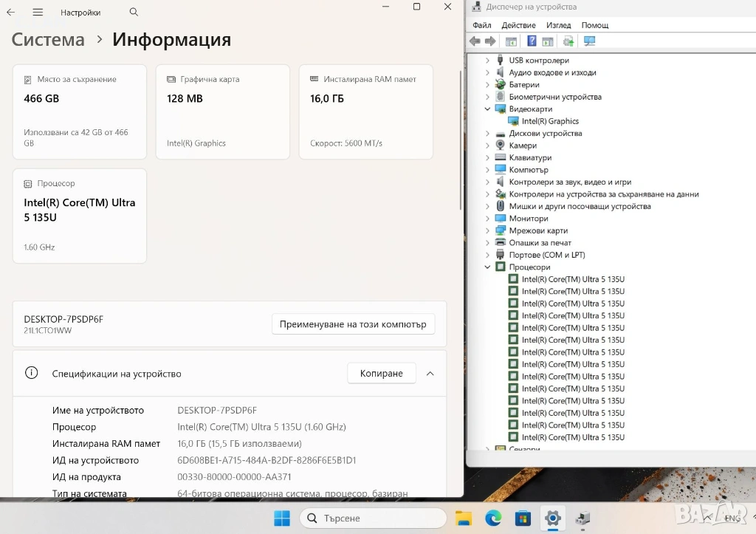The width and height of the screenshot is (756, 534).
Task: Go back using the Settings back arrow
Action: (11, 13)
